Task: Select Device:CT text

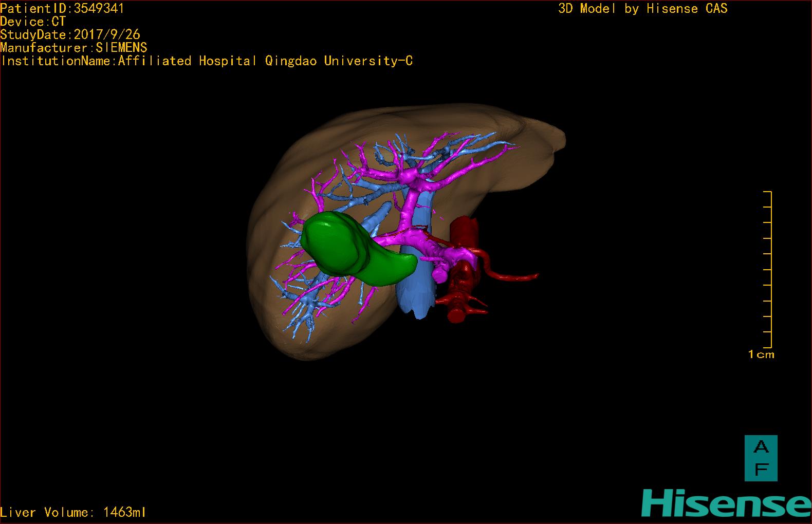Action: coord(33,22)
